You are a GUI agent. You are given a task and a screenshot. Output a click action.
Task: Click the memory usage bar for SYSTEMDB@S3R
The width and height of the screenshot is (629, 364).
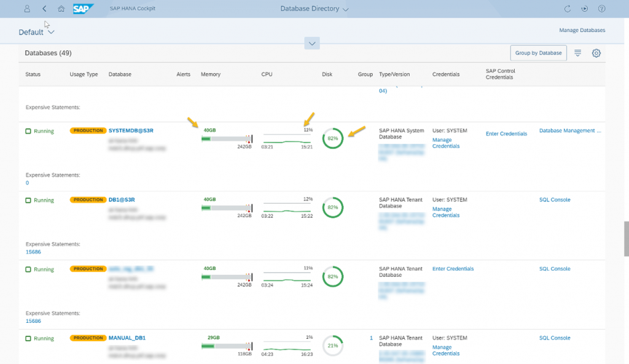click(227, 139)
